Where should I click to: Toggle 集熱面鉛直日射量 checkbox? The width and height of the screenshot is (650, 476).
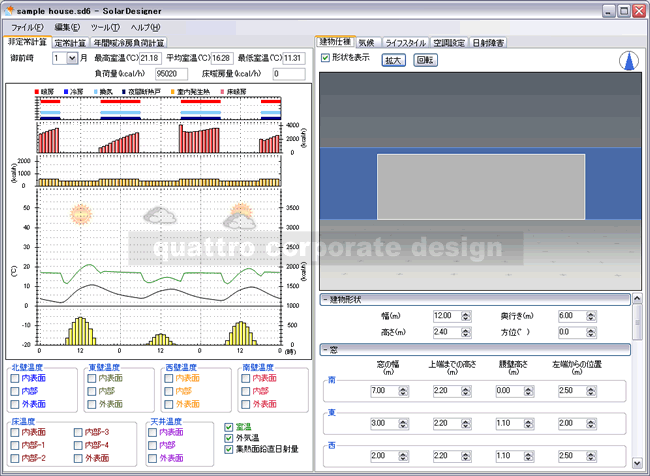tap(229, 449)
